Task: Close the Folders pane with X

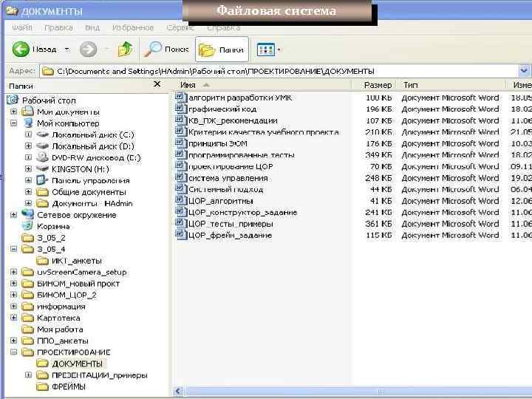Action: [157, 84]
